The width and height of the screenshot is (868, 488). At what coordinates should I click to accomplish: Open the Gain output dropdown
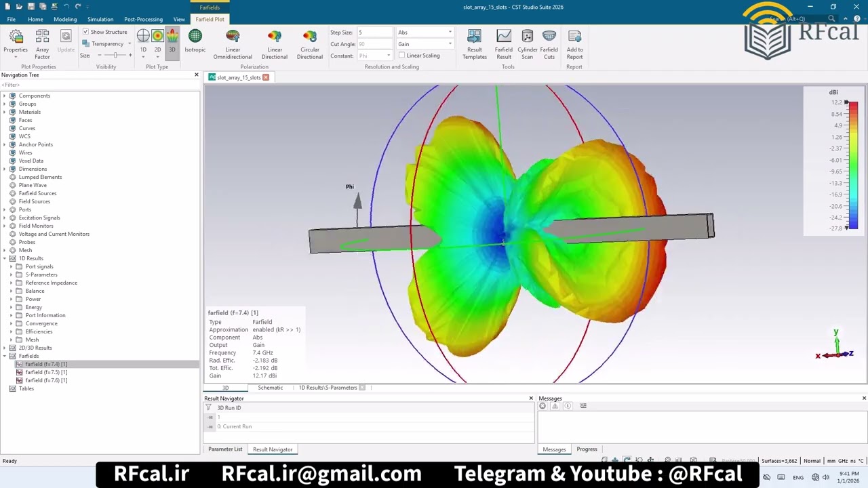(425, 44)
